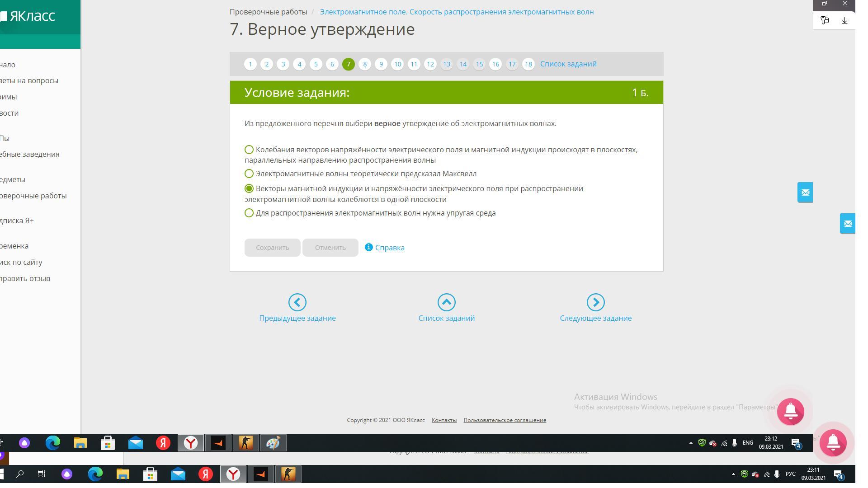Viewport: 868px width, 488px height.
Task: Open Пользовательское соглашение footer link
Action: pos(505,420)
